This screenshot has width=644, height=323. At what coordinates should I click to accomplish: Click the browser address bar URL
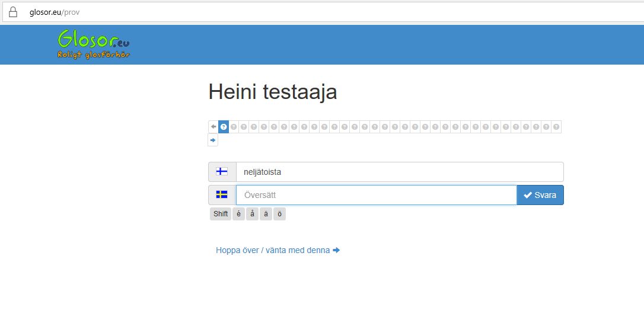point(55,12)
